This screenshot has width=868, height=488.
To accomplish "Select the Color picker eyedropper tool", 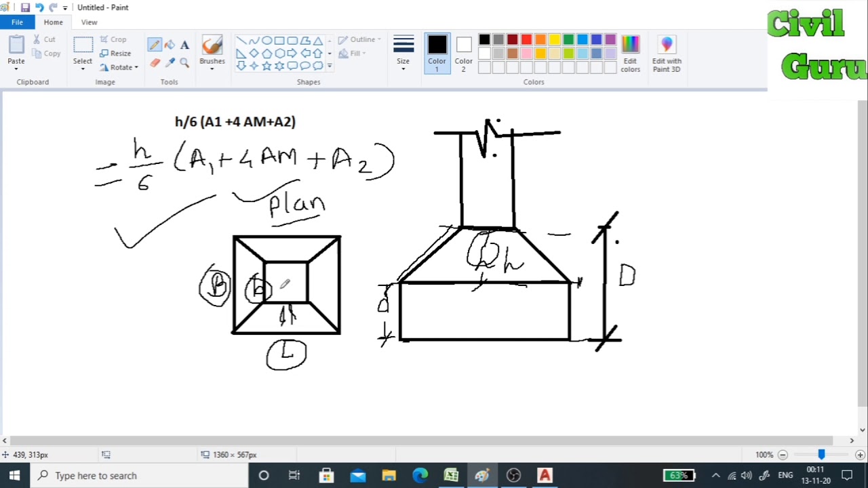I will tap(170, 62).
